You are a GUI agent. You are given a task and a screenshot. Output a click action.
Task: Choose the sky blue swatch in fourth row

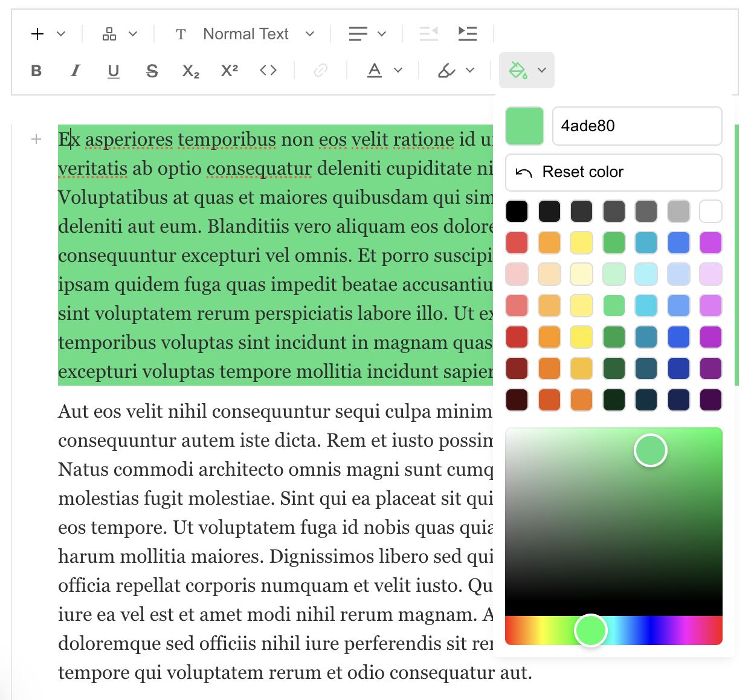[646, 305]
